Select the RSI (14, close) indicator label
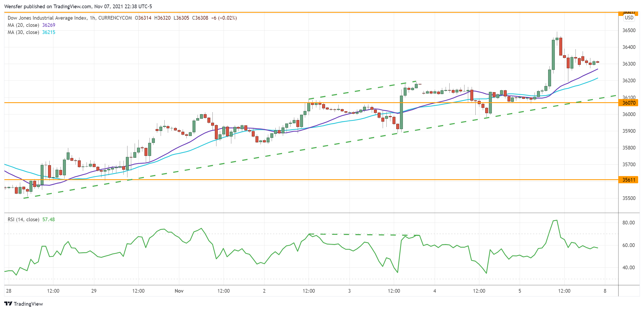This screenshot has height=311, width=644. pos(23,219)
